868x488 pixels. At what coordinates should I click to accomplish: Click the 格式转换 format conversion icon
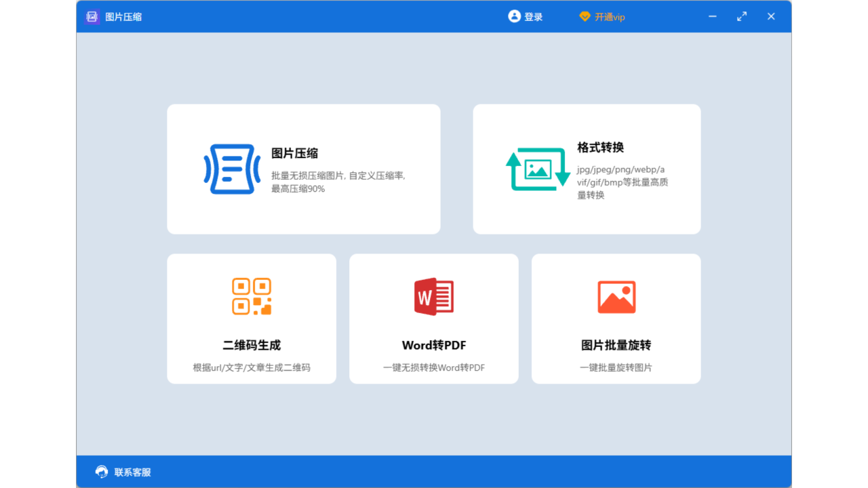click(536, 169)
